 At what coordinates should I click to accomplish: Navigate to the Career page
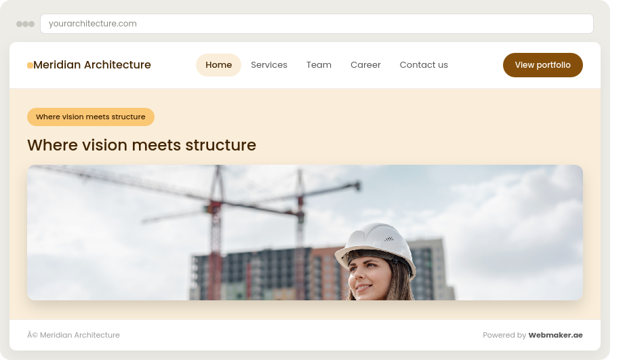tap(365, 65)
